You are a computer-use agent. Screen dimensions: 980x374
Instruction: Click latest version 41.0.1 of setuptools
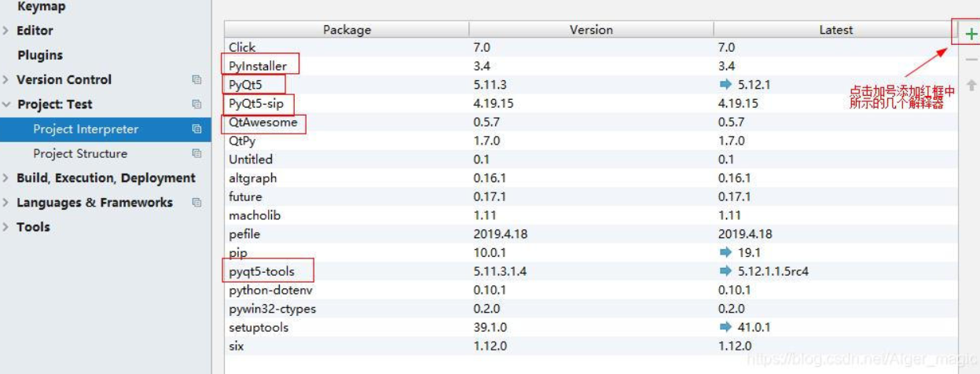(754, 328)
